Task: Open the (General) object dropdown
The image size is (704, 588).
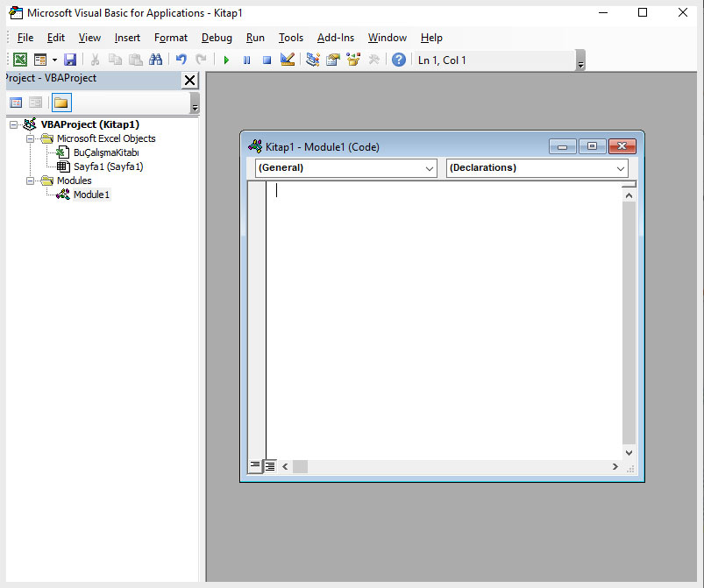Action: tap(345, 168)
